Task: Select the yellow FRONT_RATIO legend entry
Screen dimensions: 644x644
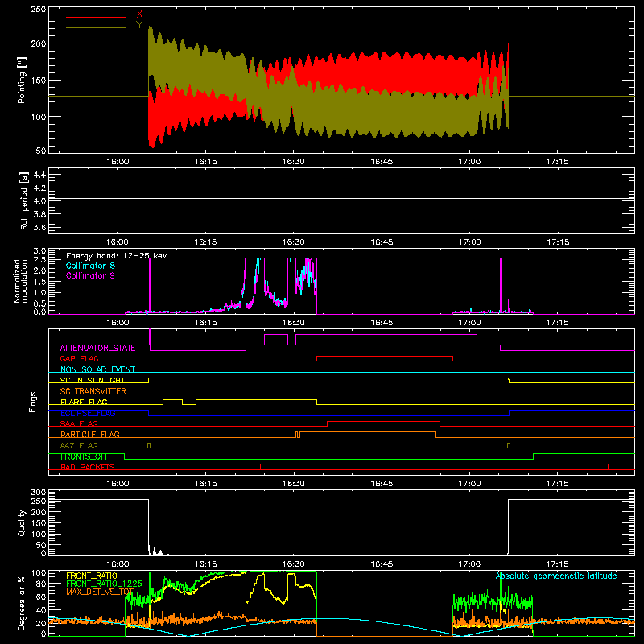Action: pos(92,576)
